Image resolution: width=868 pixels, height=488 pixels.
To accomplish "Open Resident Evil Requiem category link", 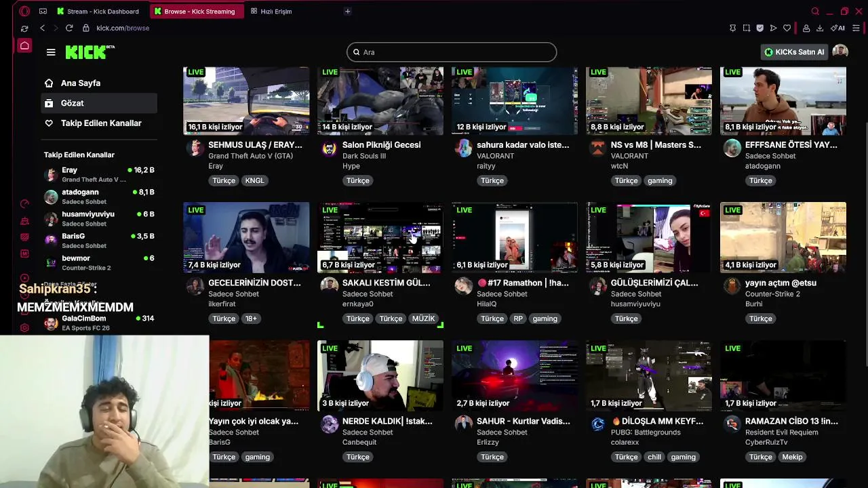I will click(x=782, y=432).
